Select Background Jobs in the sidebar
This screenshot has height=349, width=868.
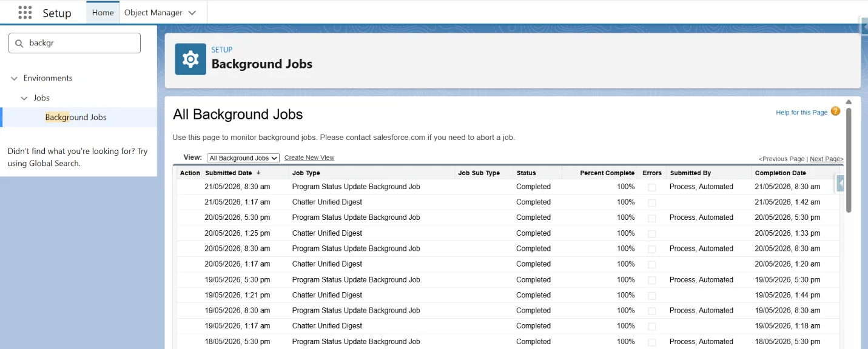pyautogui.click(x=76, y=118)
